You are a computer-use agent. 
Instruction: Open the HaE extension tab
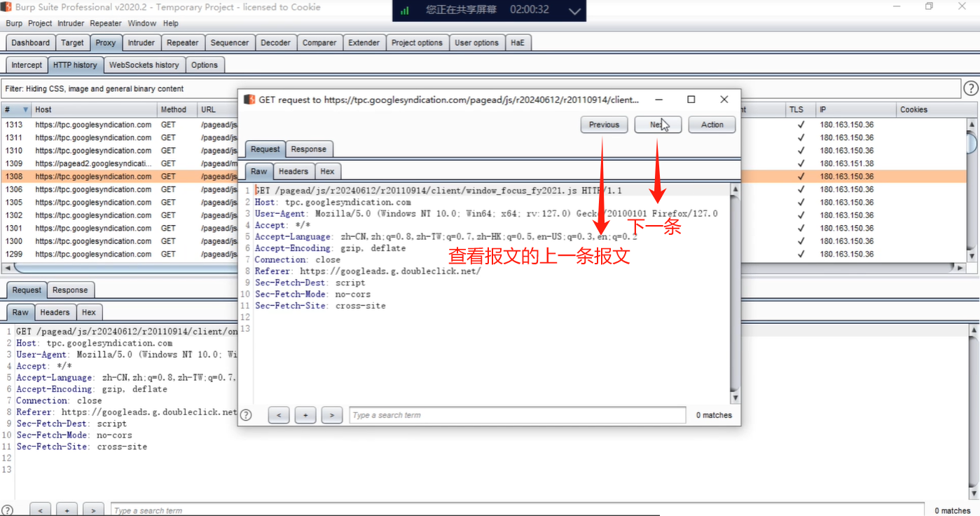tap(517, 43)
